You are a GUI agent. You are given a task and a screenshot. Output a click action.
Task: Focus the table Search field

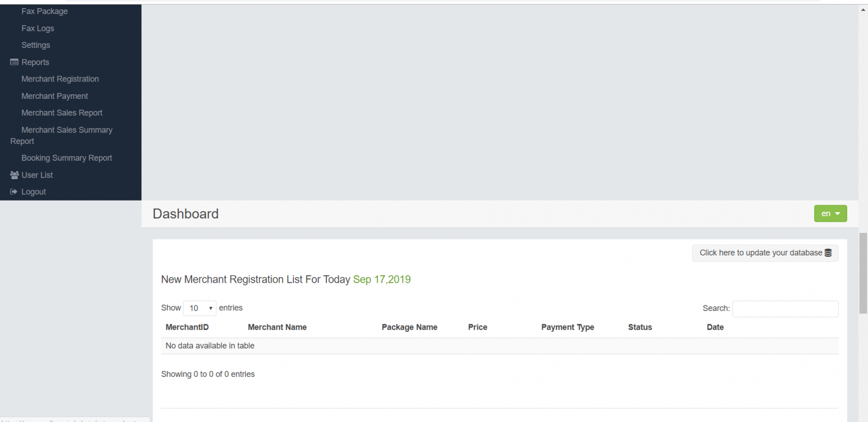(785, 309)
